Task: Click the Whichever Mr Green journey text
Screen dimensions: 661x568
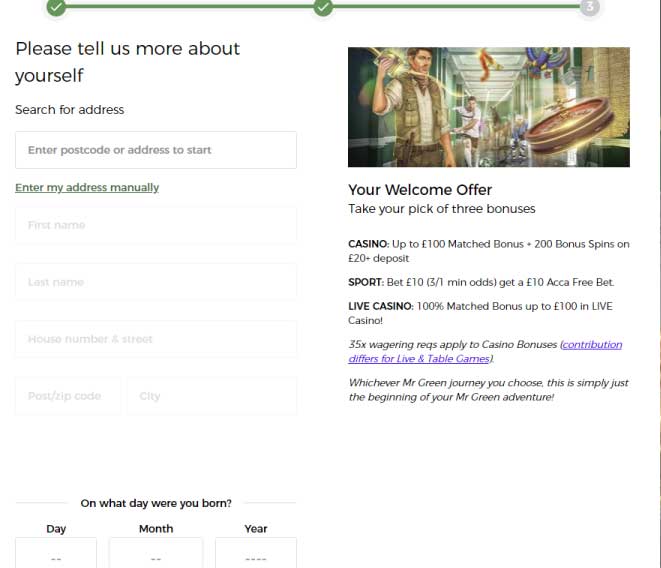Action: click(x=489, y=390)
